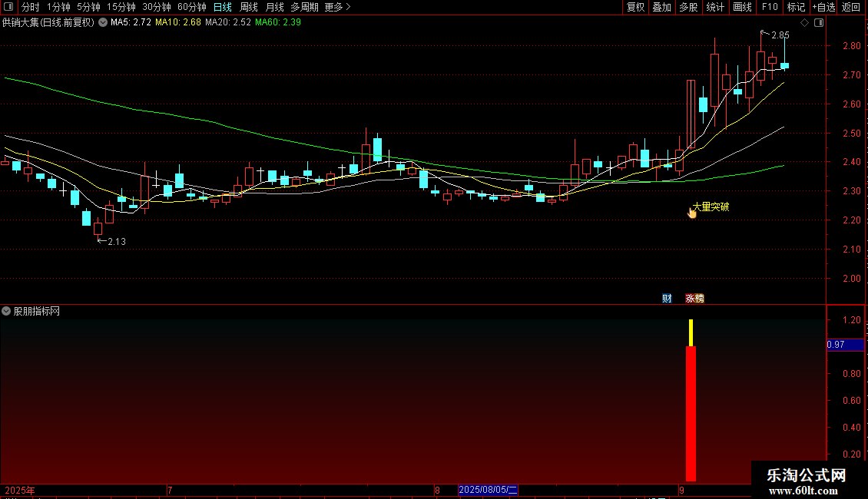This screenshot has height=499, width=868.
Task: Click the 2025年 label on time axis
Action: (20, 490)
